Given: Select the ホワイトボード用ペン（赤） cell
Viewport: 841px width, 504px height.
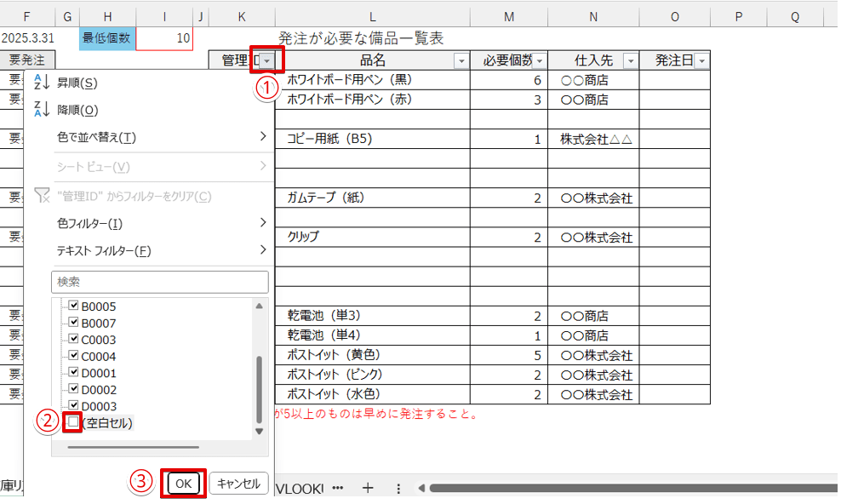Looking at the screenshot, I should [373, 100].
